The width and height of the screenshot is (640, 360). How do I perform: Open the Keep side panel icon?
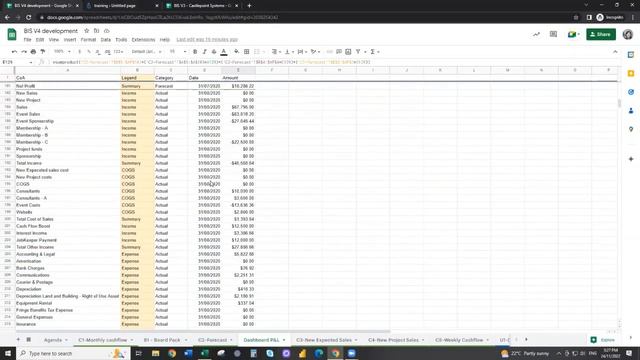[x=631, y=73]
